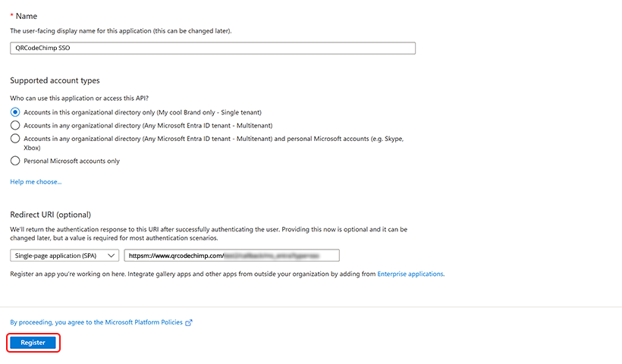This screenshot has height=364, width=622.
Task: Click the 'Personal Microsoft accounts only' label text
Action: pyautogui.click(x=72, y=161)
